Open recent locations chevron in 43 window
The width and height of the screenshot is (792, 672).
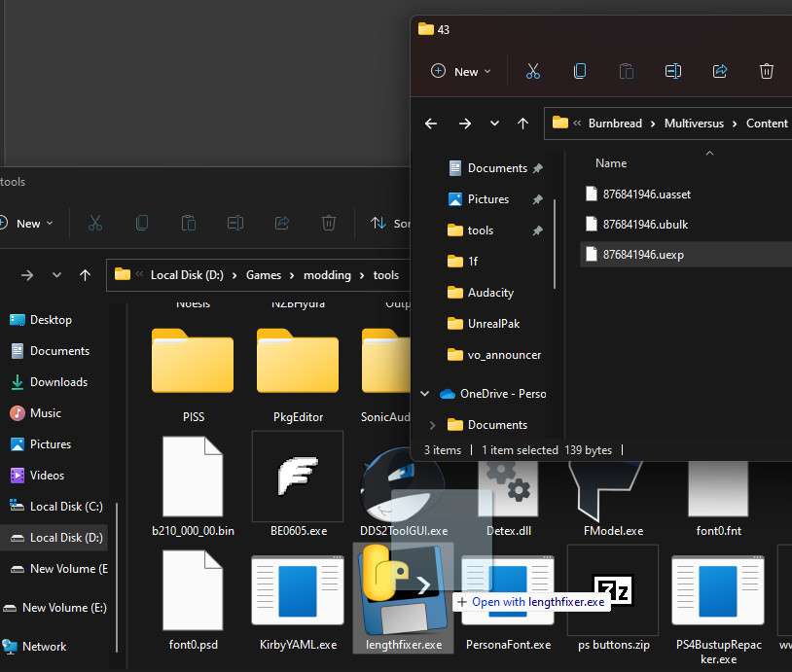pos(494,124)
